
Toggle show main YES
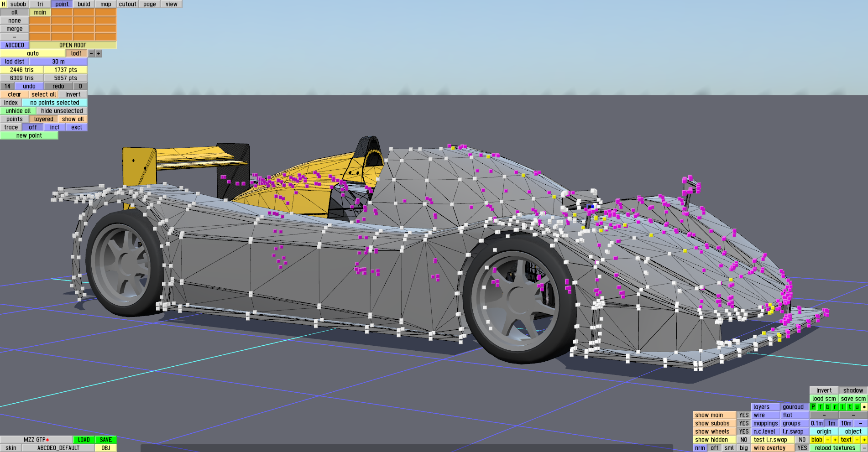(x=744, y=415)
